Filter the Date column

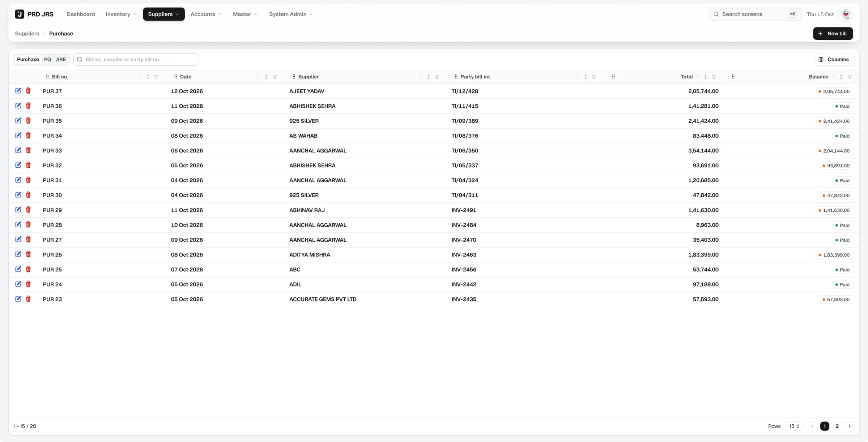275,77
